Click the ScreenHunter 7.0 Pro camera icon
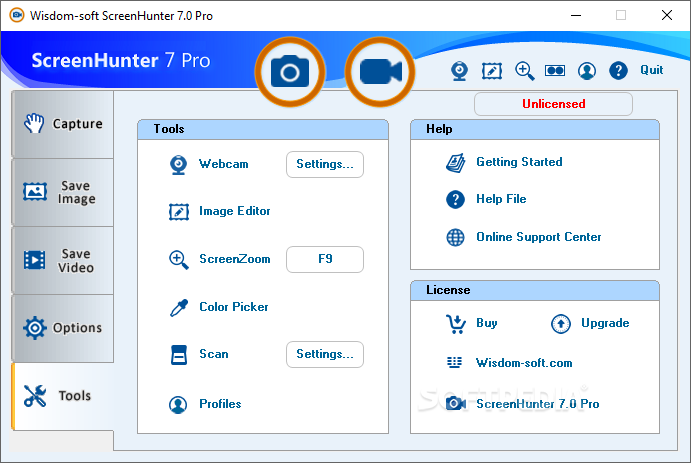The height and width of the screenshot is (463, 691). (455, 403)
